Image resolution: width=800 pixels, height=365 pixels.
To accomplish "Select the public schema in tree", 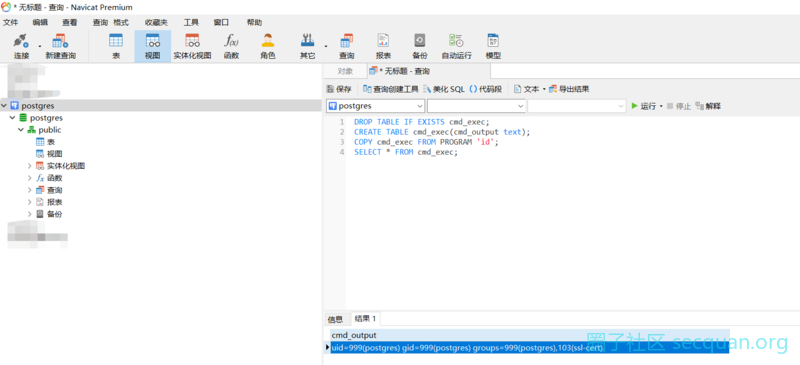I will pos(44,130).
